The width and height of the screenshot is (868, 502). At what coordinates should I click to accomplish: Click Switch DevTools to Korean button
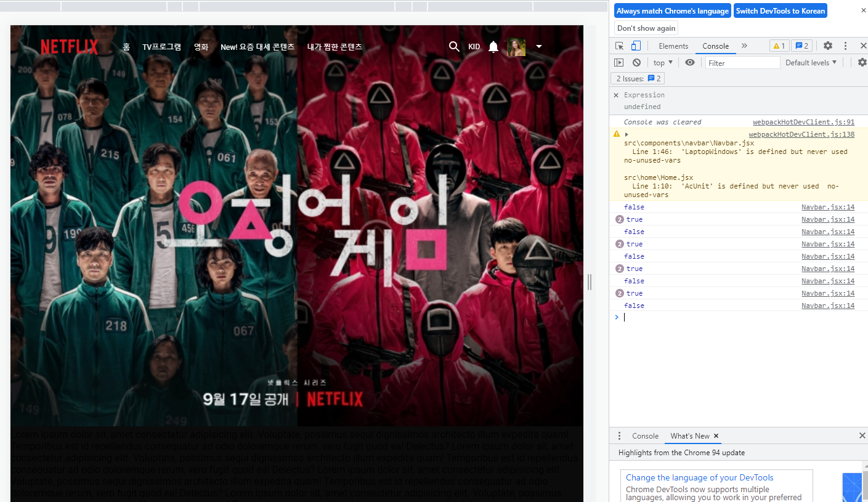tap(780, 11)
